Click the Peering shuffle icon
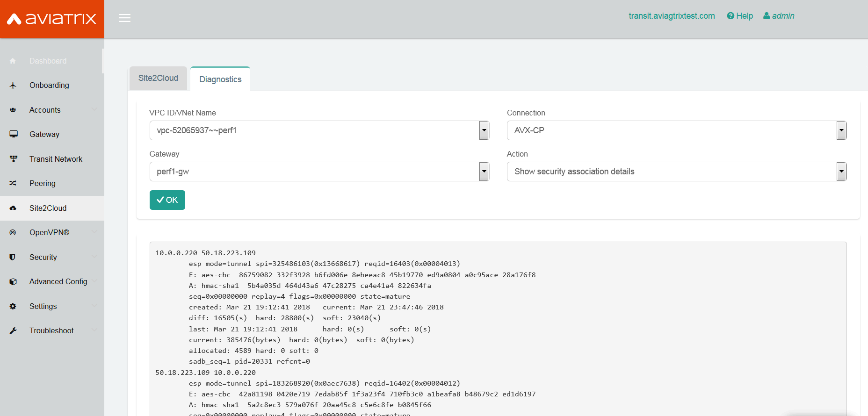Viewport: 868px width, 416px height. pyautogui.click(x=13, y=183)
